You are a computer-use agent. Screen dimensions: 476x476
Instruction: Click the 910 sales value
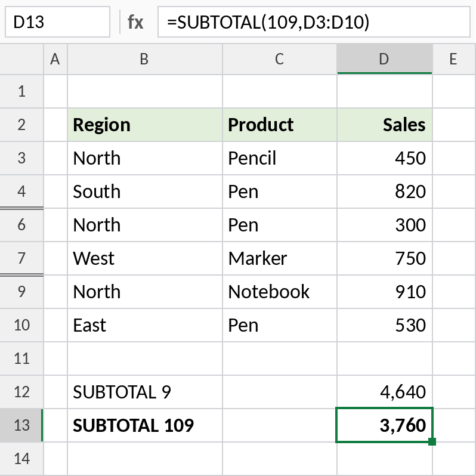click(x=385, y=292)
